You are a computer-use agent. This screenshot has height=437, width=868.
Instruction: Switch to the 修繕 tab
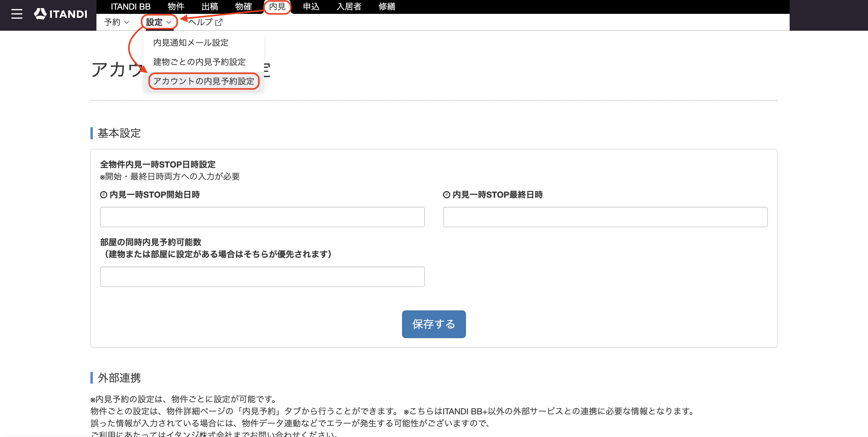(387, 6)
